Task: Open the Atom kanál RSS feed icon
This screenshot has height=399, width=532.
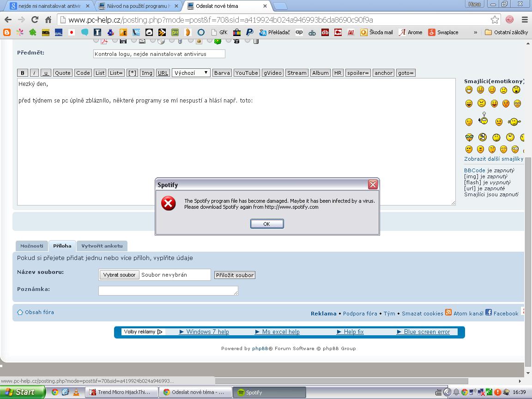Action: pyautogui.click(x=448, y=312)
